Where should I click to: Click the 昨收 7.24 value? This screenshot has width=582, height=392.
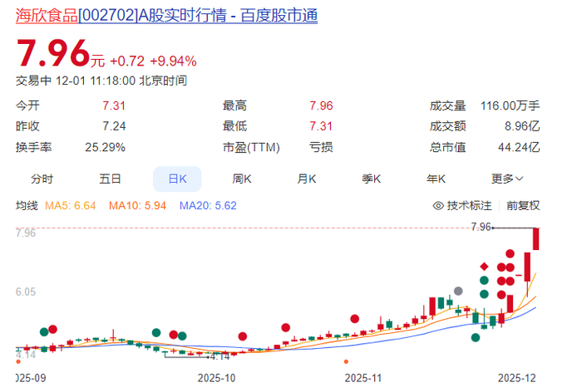coord(114,126)
